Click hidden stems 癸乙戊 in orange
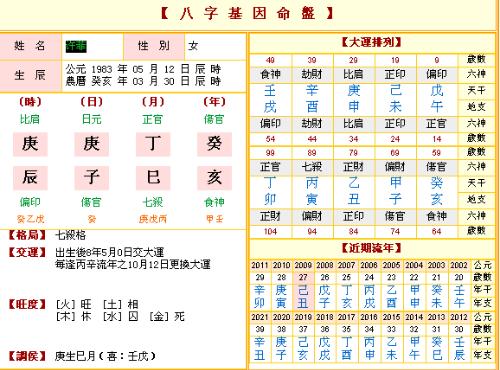 [x=30, y=219]
